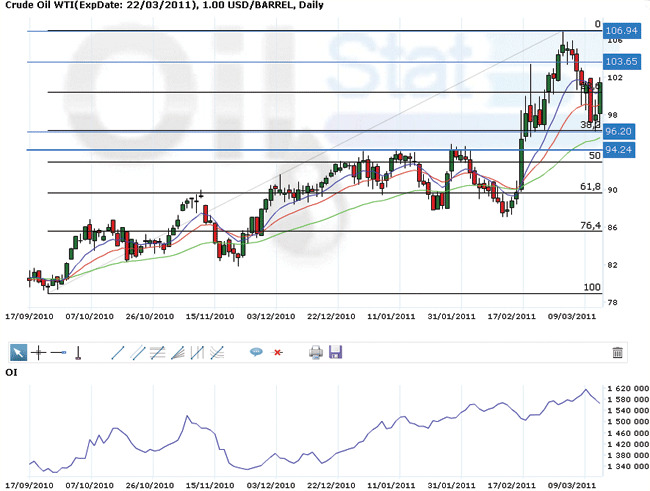Choose the vertical line drawing tool
650x491 pixels.
coord(77,352)
